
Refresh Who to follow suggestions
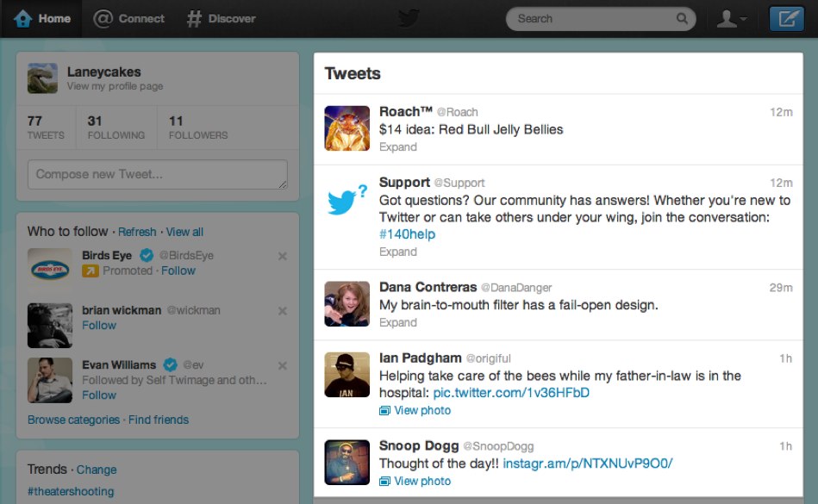[137, 232]
